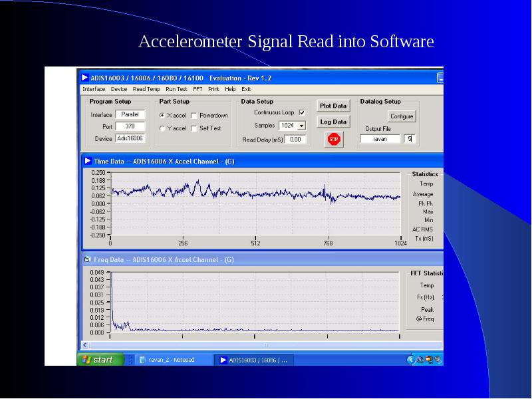
Task: Click the Fs (Hz) FFT statistic label
Action: pyautogui.click(x=426, y=297)
